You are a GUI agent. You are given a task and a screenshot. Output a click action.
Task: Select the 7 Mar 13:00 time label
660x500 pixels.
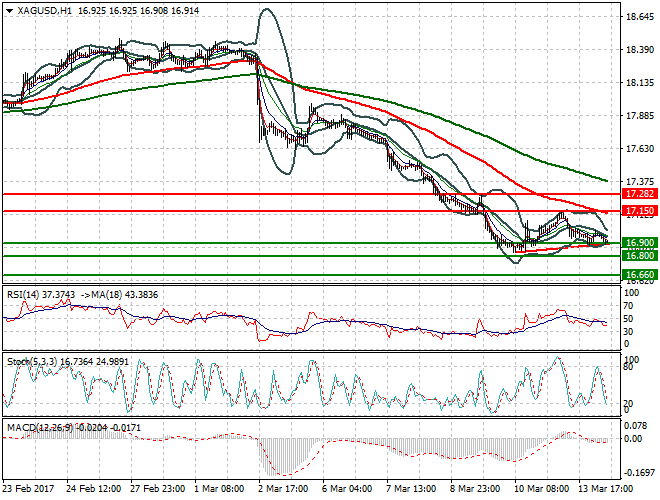point(411,489)
